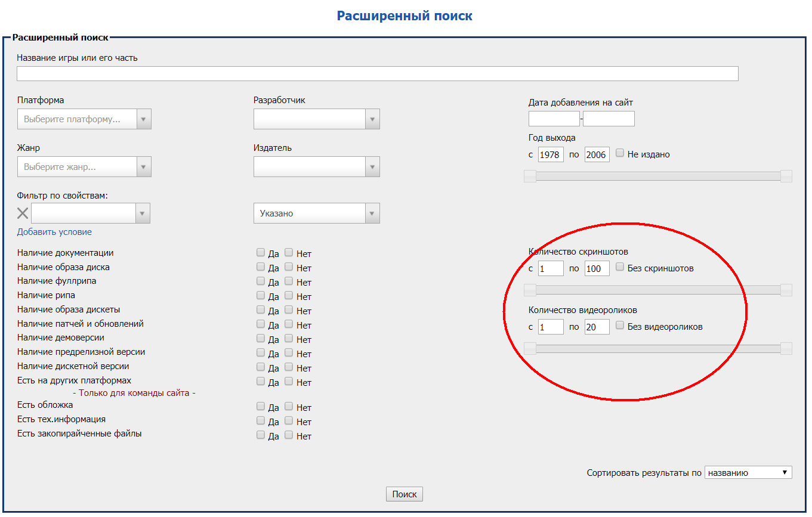This screenshot has height=517, width=812.
Task: Click the left handle of screenshots count slider
Action: click(x=530, y=290)
